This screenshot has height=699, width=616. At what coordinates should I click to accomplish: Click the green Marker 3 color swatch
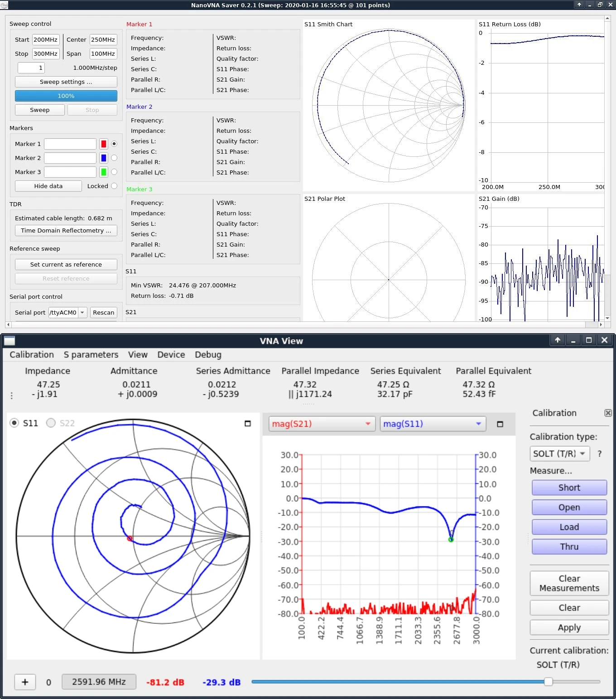(104, 172)
